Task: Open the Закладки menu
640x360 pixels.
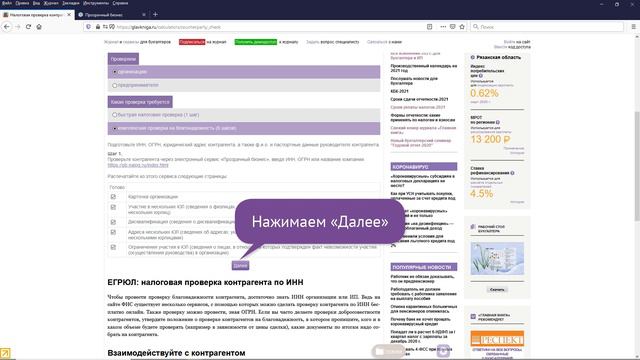Action: [71, 3]
